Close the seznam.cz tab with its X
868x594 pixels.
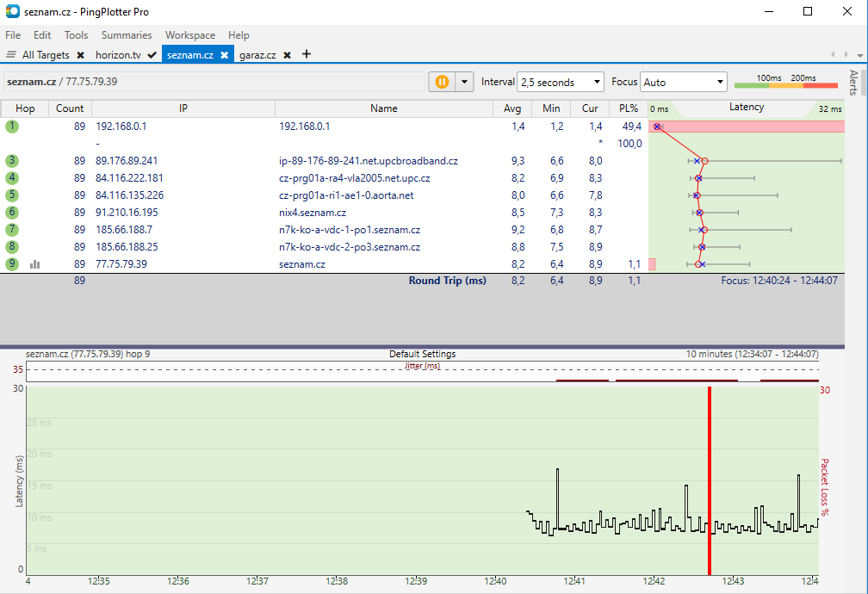[224, 55]
